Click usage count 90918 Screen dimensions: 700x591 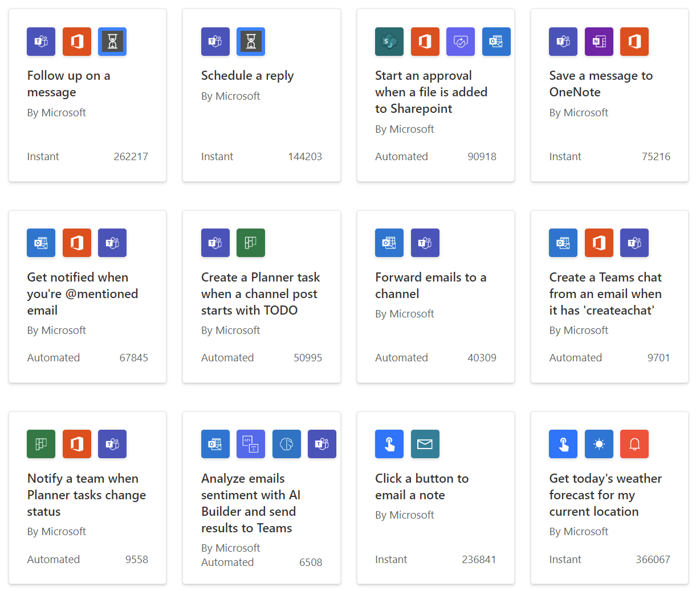click(x=482, y=157)
